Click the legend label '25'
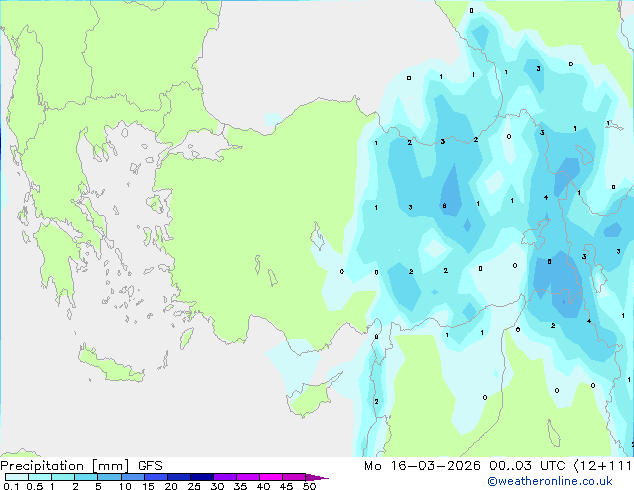The height and width of the screenshot is (490, 634). click(194, 486)
